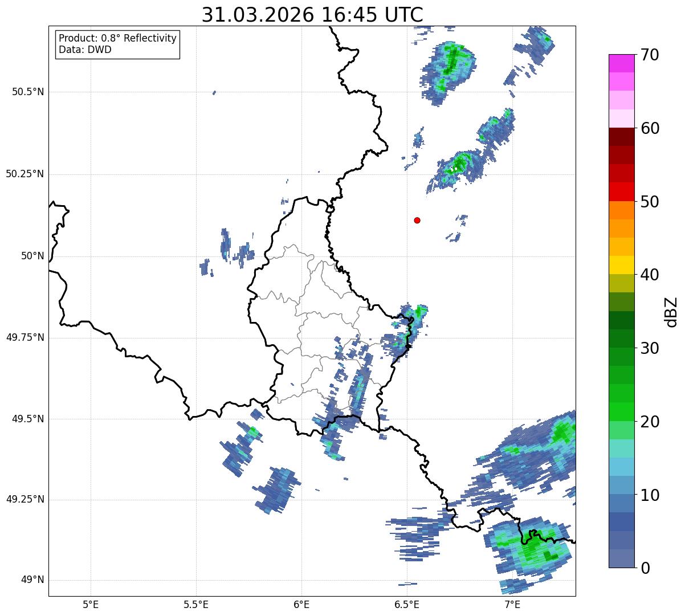Click the red dot marker on map
The width and height of the screenshot is (685, 616).
417,220
